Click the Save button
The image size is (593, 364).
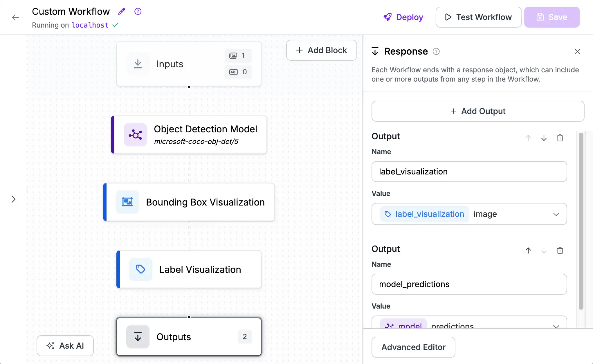552,17
